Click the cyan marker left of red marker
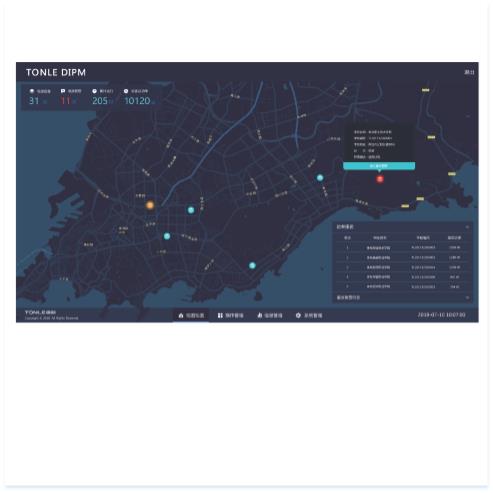493x493 pixels. [320, 178]
